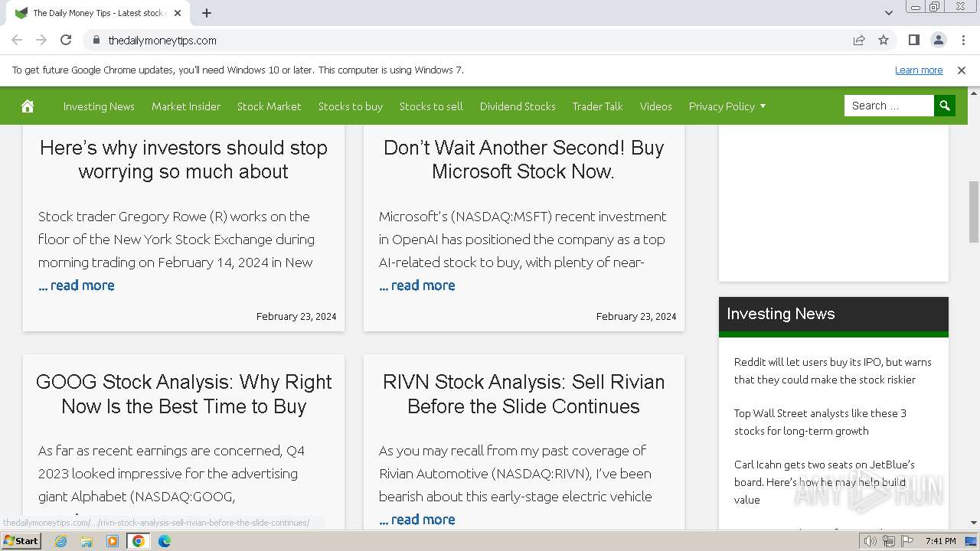
Task: Click the volume speaker tray icon
Action: point(871,541)
